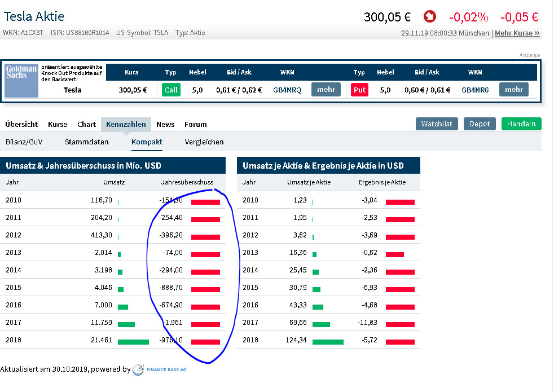554x392 pixels.
Task: Open the Vergleichen subtab
Action: pos(204,142)
